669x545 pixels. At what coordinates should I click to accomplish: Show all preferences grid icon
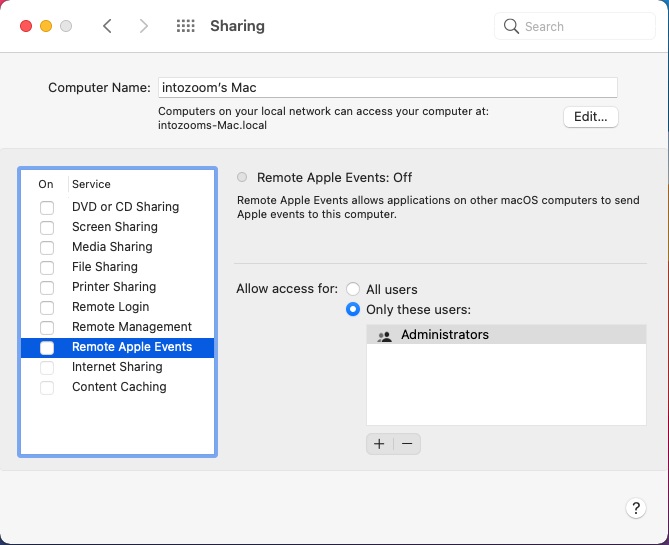[186, 26]
